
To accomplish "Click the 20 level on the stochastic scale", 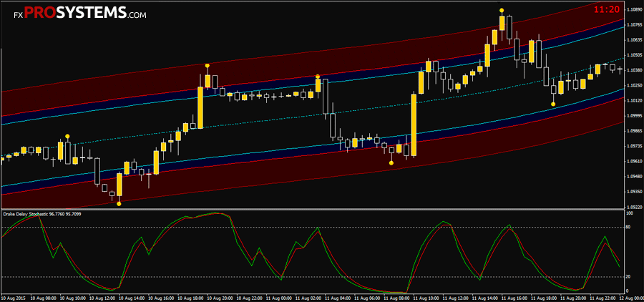I will [628, 277].
